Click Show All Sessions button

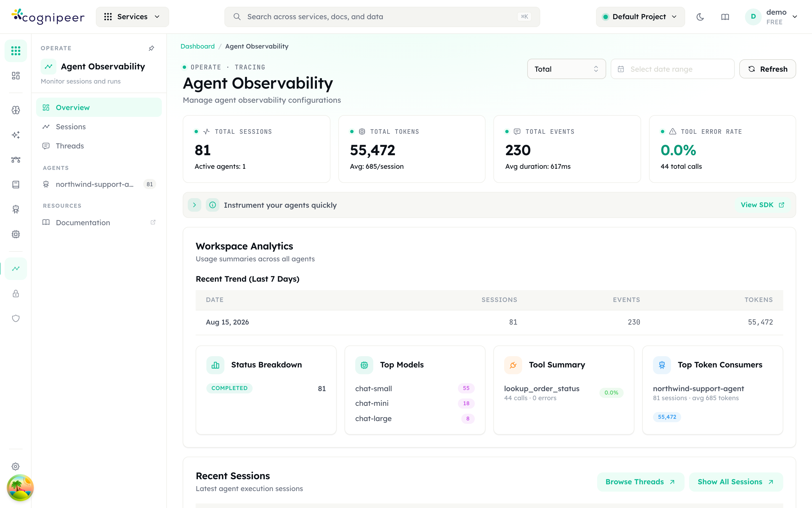[736, 482]
